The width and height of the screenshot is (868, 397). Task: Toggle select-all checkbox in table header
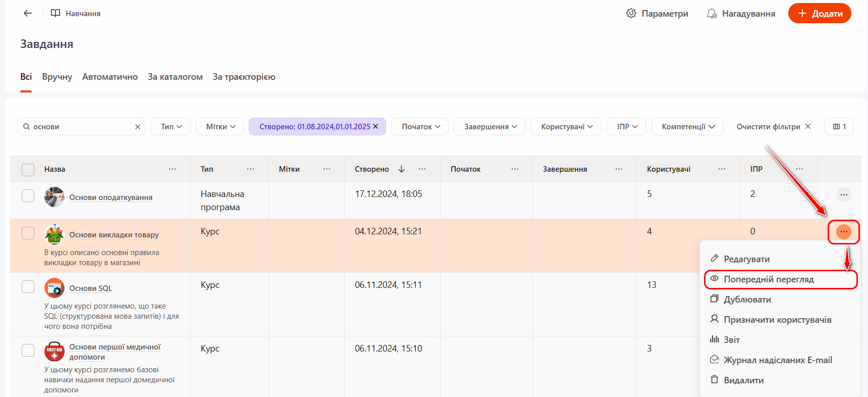point(28,170)
